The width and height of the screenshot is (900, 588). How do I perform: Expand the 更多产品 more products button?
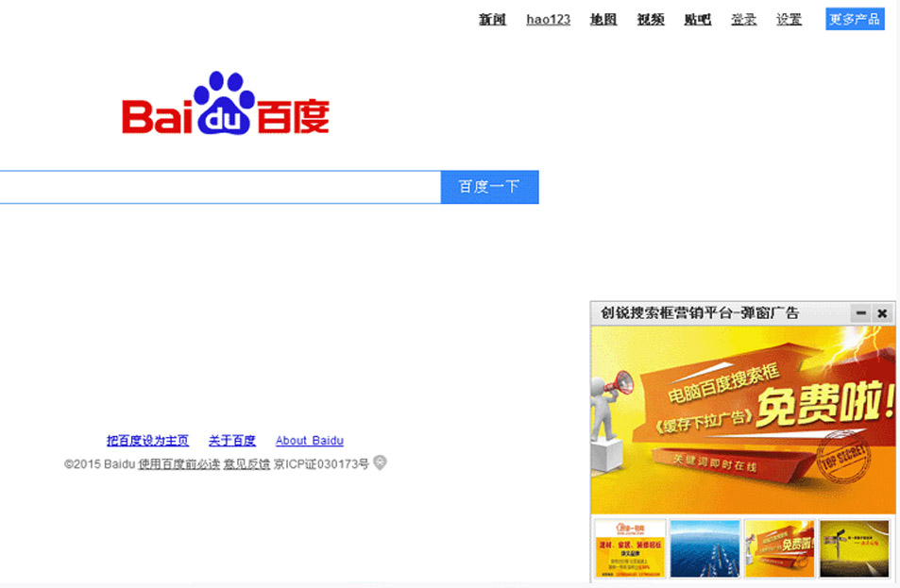855,19
